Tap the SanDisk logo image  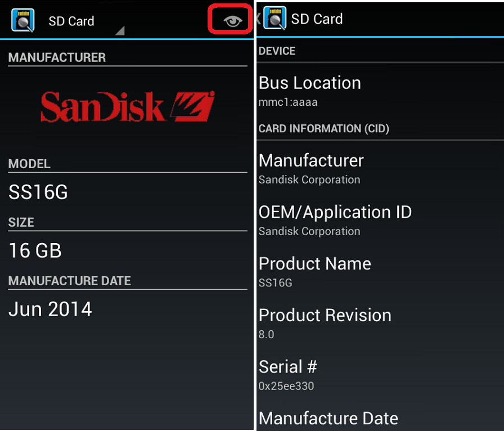(x=127, y=106)
